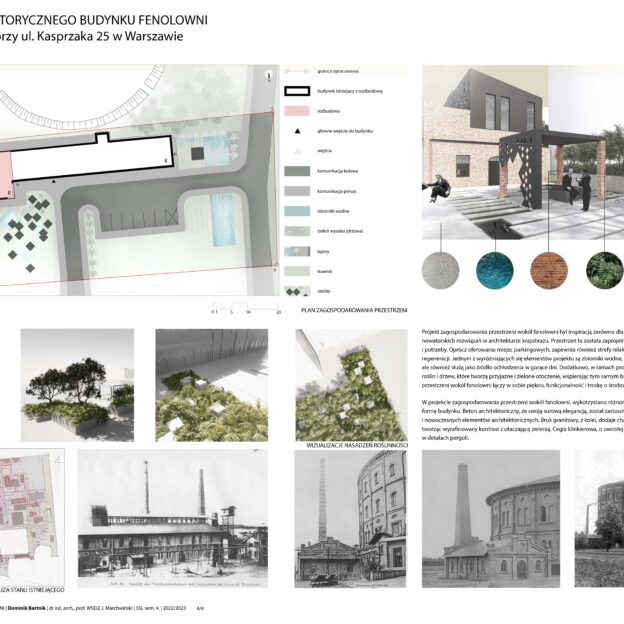Open the top-view planting visualization with white blocks

click(351, 385)
